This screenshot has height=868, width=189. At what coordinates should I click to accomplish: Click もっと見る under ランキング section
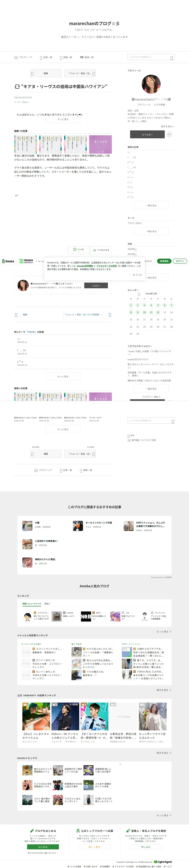pos(164,632)
